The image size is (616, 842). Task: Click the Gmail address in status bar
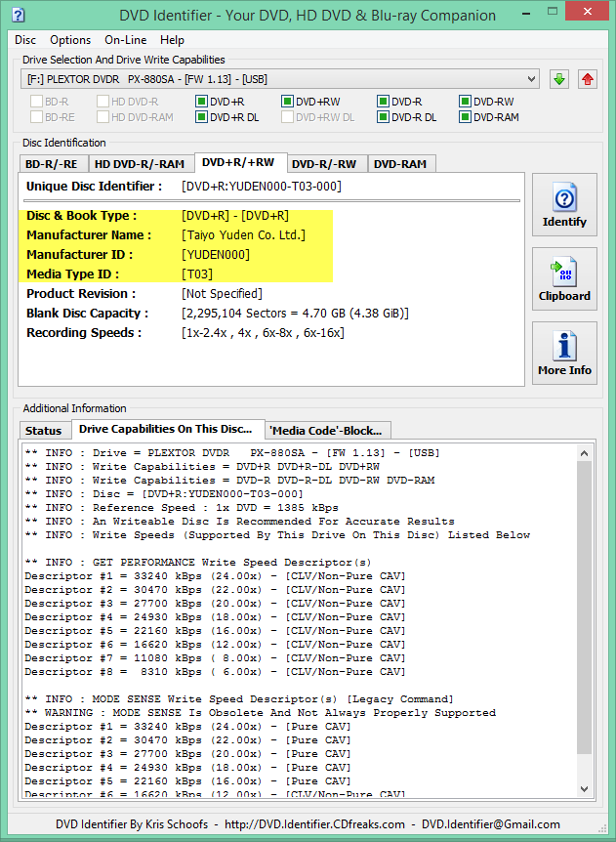pyautogui.click(x=490, y=824)
